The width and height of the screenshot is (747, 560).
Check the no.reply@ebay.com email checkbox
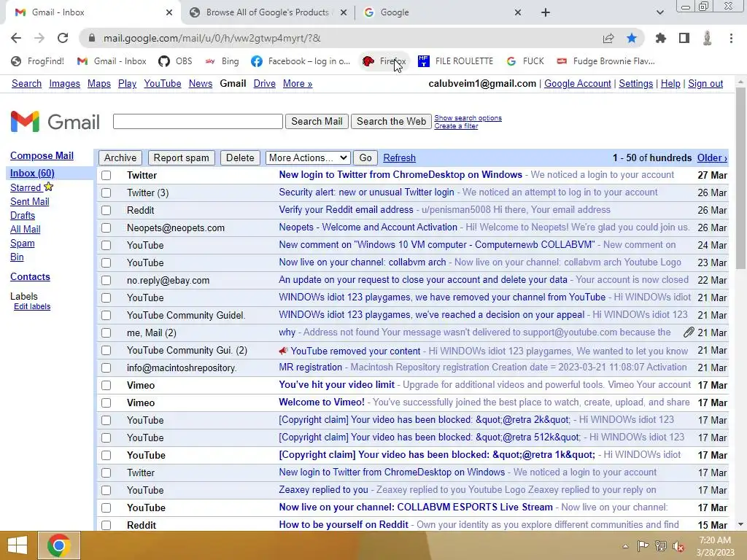pyautogui.click(x=107, y=281)
